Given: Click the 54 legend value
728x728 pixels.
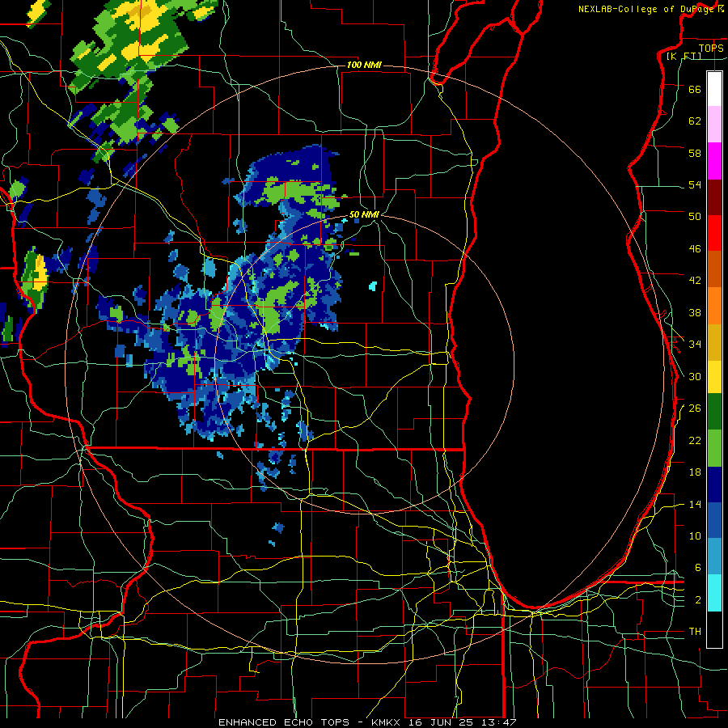Looking at the screenshot, I should pos(695,184).
